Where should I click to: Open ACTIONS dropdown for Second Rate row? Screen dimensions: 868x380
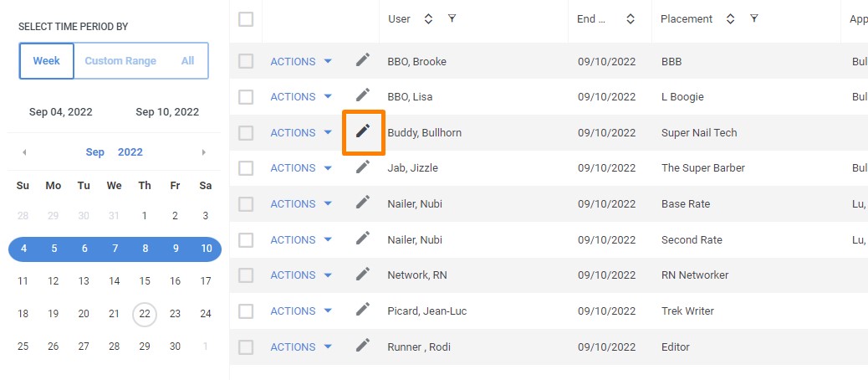[301, 240]
